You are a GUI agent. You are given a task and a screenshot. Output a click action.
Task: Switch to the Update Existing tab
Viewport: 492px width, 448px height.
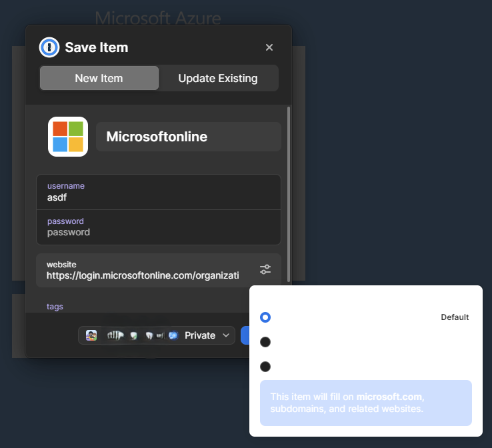coord(218,78)
